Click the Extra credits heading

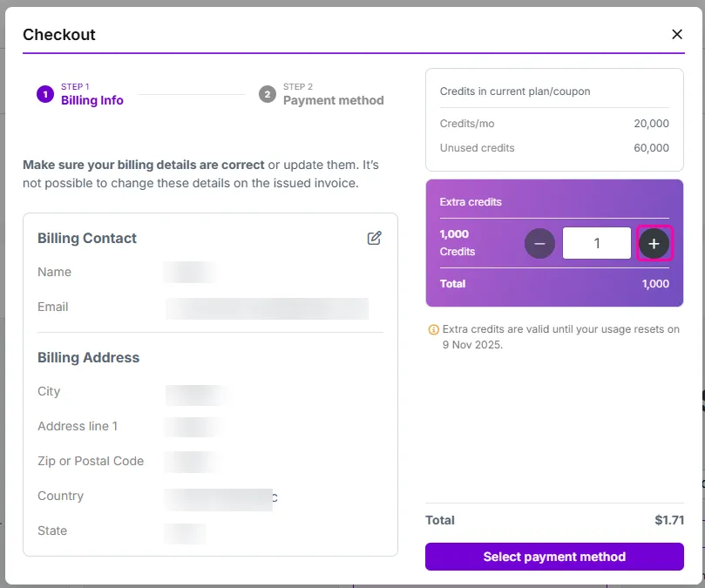[471, 202]
